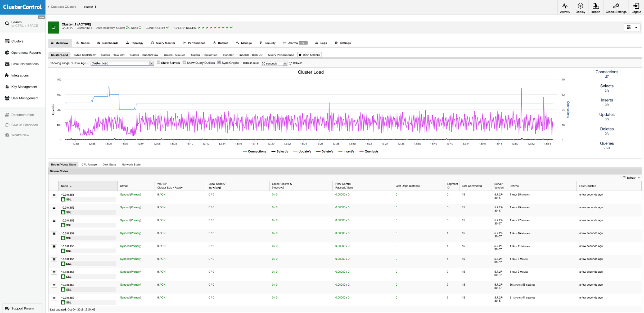The height and width of the screenshot is (313, 644).
Task: Open the Query Monitor tab
Action: (x=163, y=43)
